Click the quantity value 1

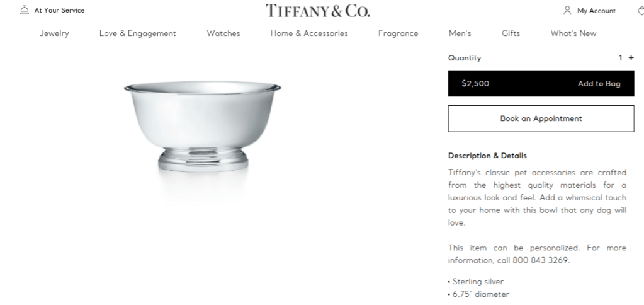(621, 58)
